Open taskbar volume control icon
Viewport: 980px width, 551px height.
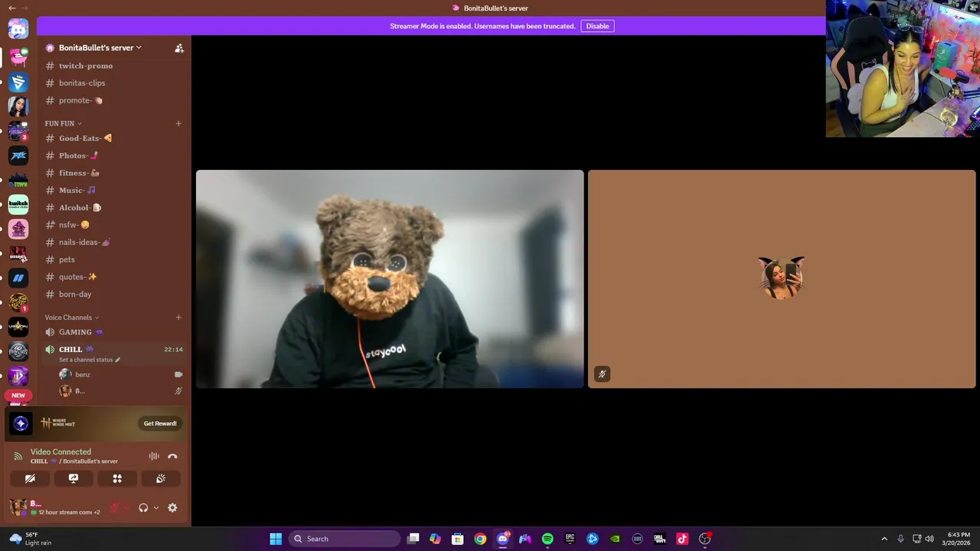(x=929, y=539)
